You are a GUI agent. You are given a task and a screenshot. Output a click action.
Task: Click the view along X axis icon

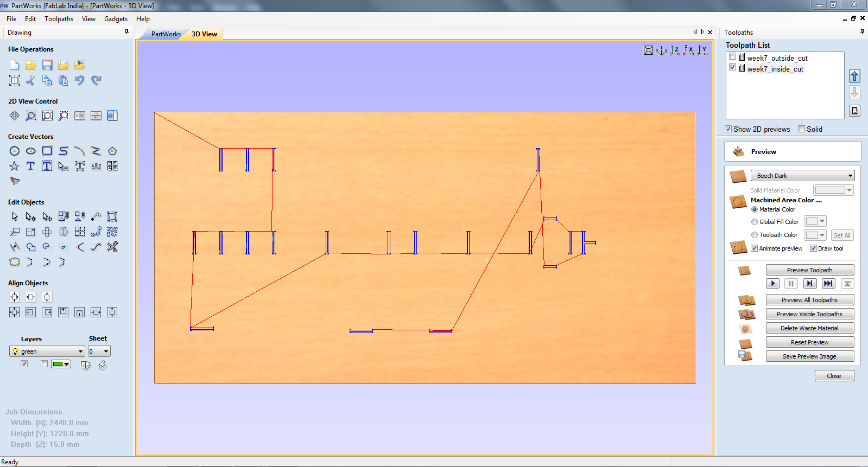688,50
